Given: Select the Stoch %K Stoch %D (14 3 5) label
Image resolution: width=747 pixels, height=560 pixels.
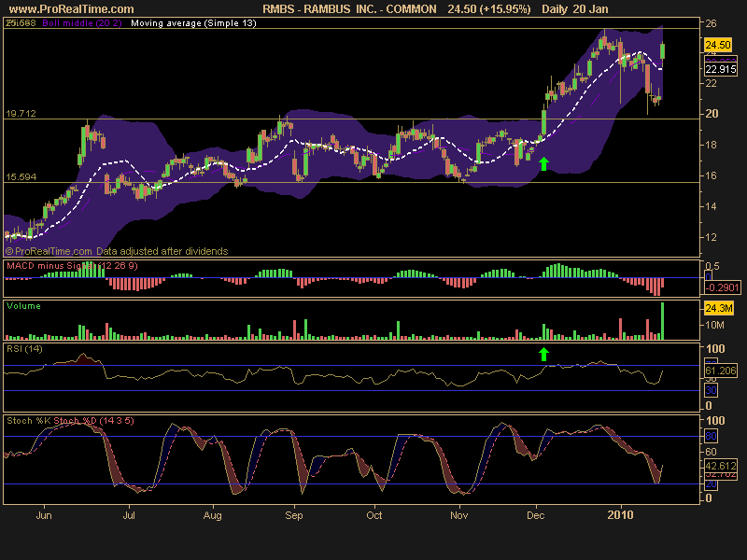Looking at the screenshot, I should coord(70,421).
